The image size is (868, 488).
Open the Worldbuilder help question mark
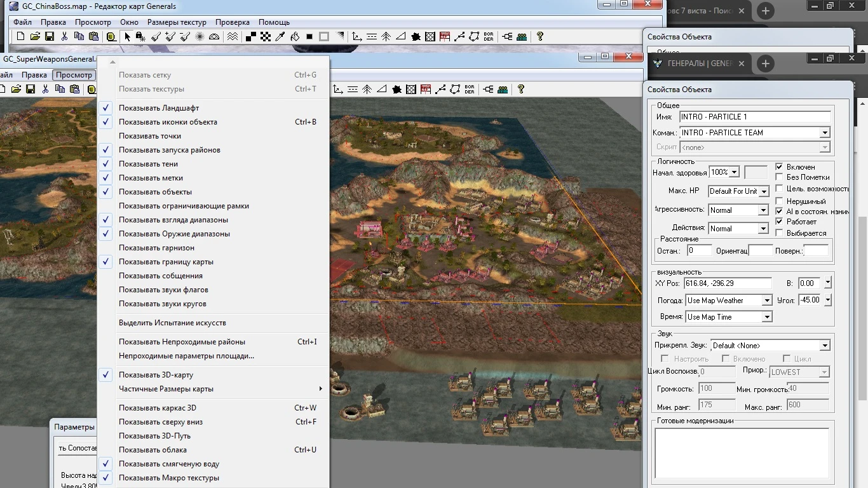(x=541, y=36)
